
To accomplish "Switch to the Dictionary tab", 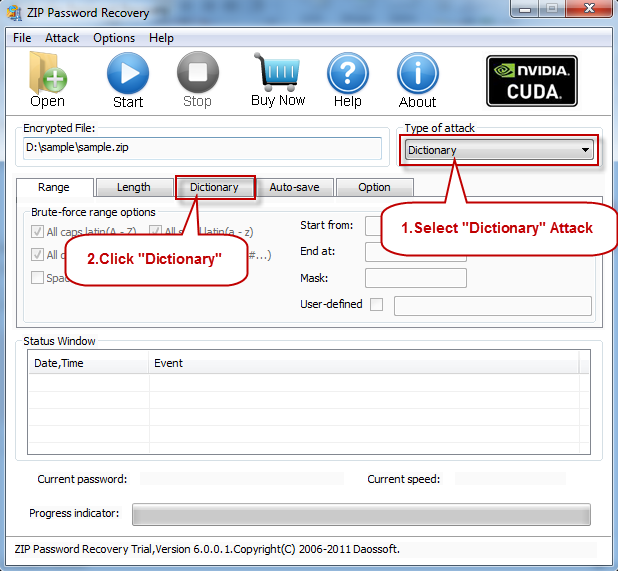I will point(214,187).
